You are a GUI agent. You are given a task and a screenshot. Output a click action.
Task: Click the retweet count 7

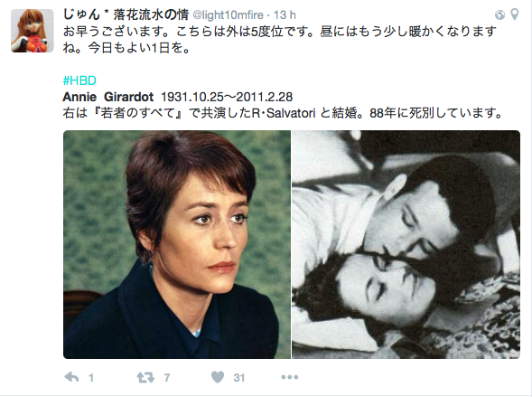point(166,378)
